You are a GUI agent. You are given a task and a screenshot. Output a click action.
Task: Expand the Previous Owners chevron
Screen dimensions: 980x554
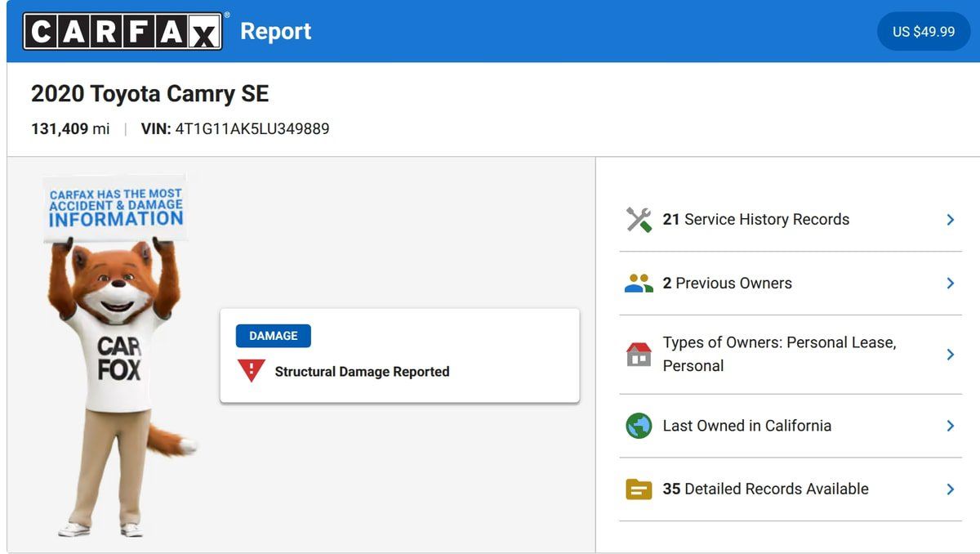click(x=950, y=284)
